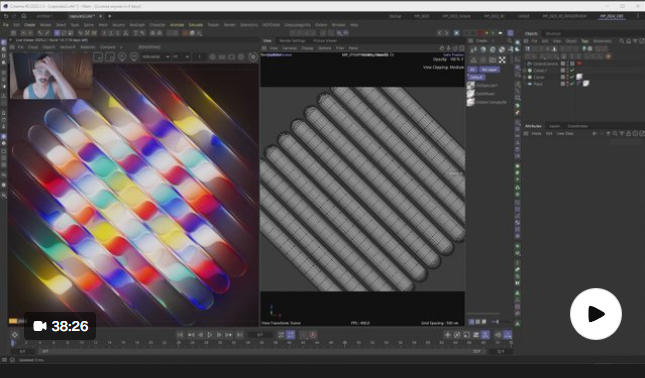
Task: Open the Cameras menu in the viewport
Action: (289, 48)
